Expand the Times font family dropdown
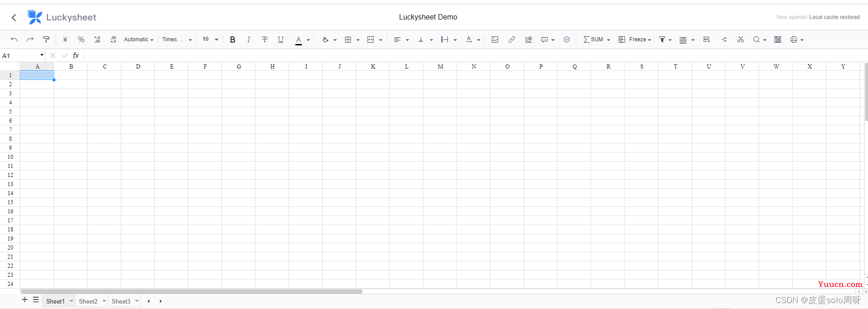 click(177, 39)
